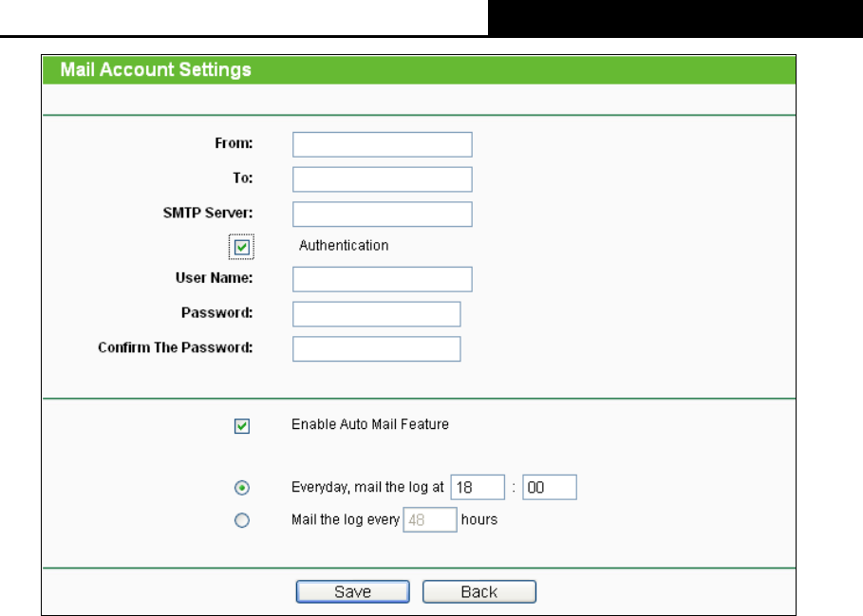Click the From label
This screenshot has width=863, height=616.
[x=234, y=143]
